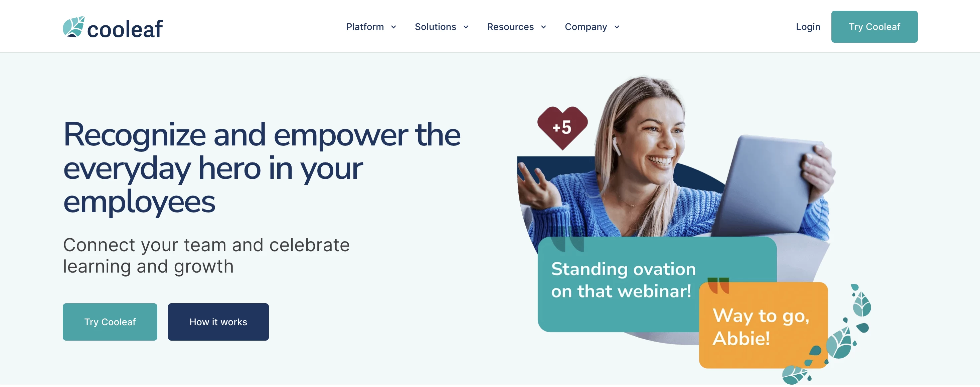This screenshot has width=980, height=387.
Task: Click the How it works button
Action: [218, 322]
